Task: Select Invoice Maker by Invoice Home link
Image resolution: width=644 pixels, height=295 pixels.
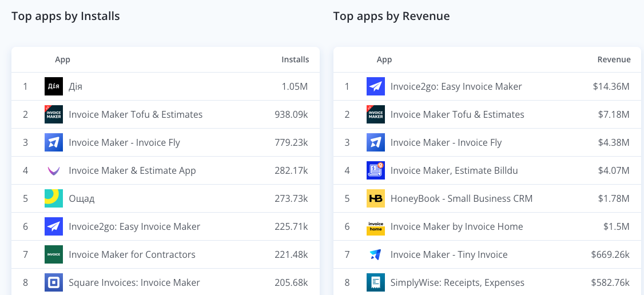Action: [457, 226]
